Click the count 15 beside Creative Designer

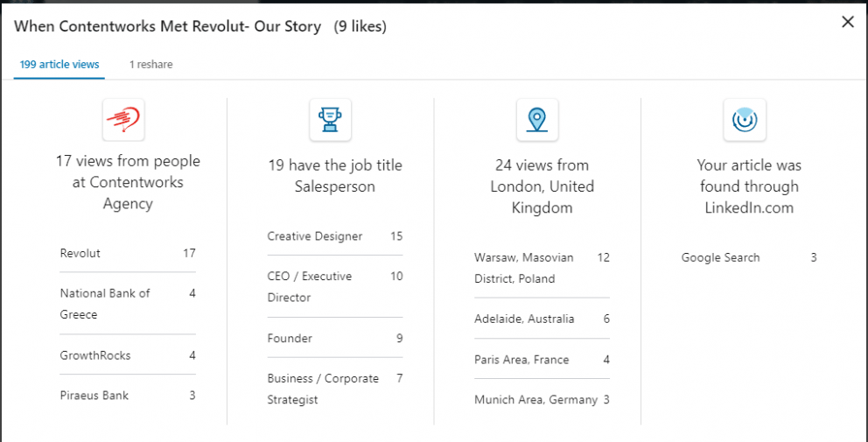point(396,236)
